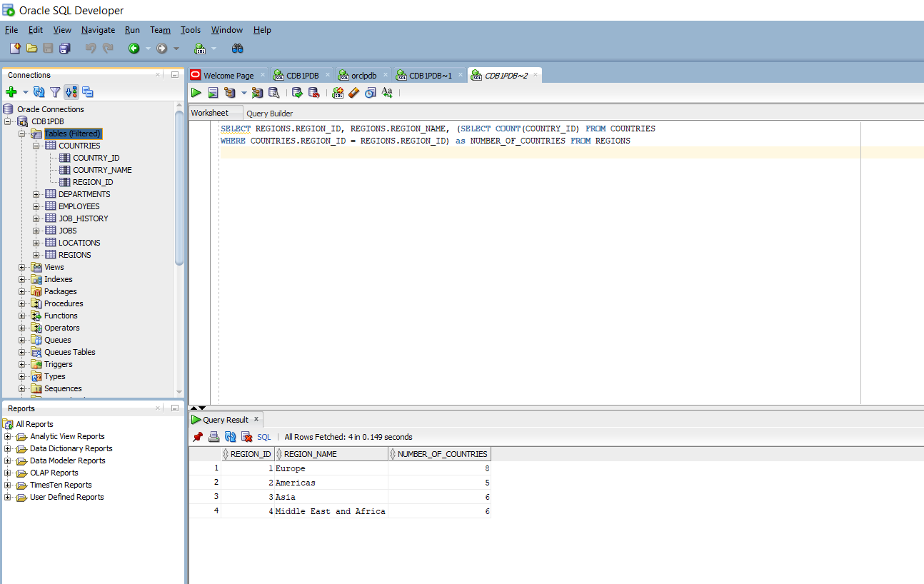Select the 'Middle East and Africa' result cell
Image resolution: width=924 pixels, height=584 pixels.
tap(331, 511)
